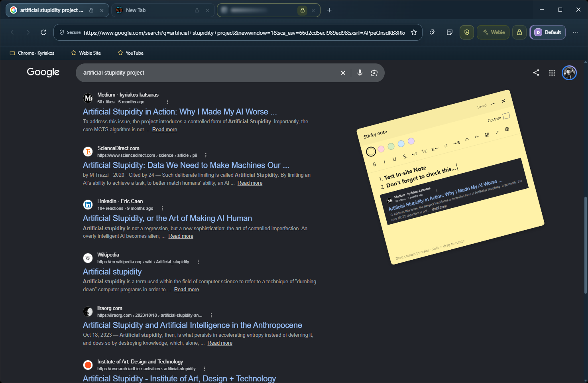Screen dimensions: 588x383
Task: Open the Webie Site bookmark
Action: (x=86, y=53)
